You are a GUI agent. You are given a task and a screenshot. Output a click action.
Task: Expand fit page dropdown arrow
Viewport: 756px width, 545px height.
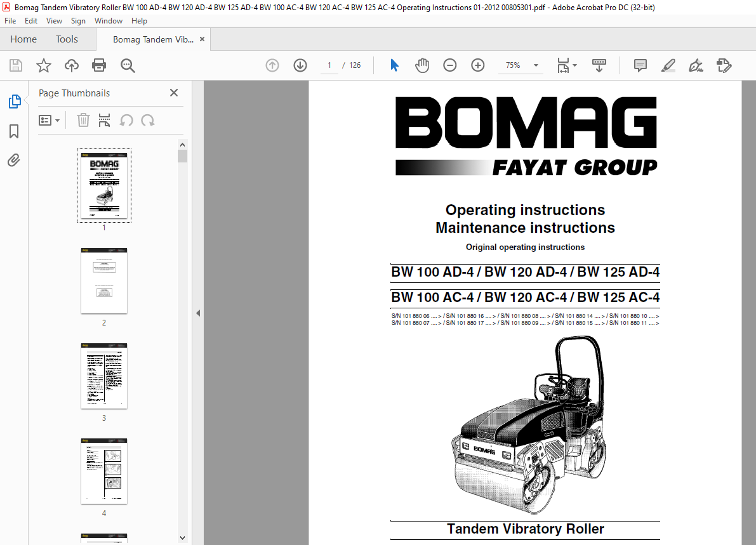pyautogui.click(x=574, y=65)
